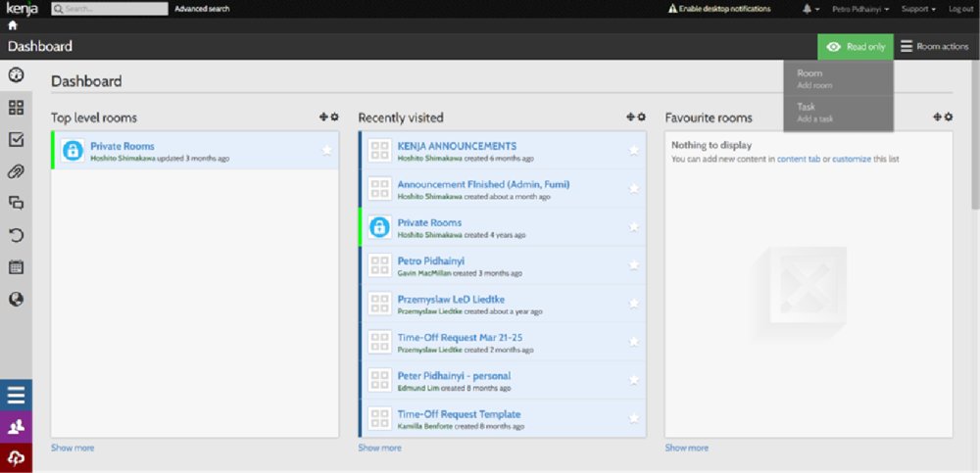Click the room icon beside KENJA ANNOUNCEMENTS

tap(380, 151)
